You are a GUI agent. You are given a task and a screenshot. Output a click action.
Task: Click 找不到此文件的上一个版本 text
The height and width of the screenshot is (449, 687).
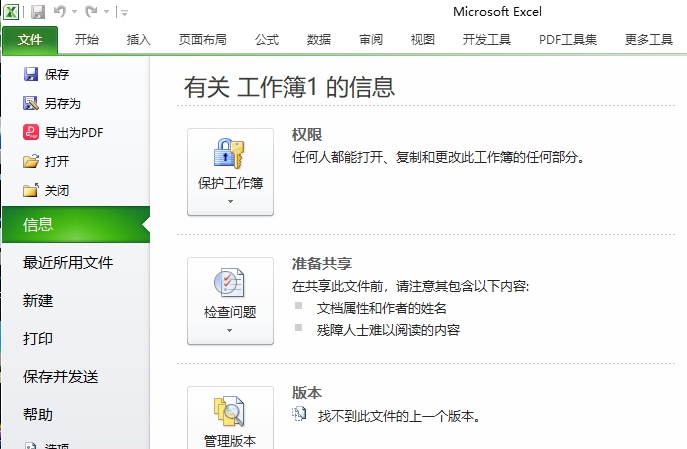click(399, 416)
